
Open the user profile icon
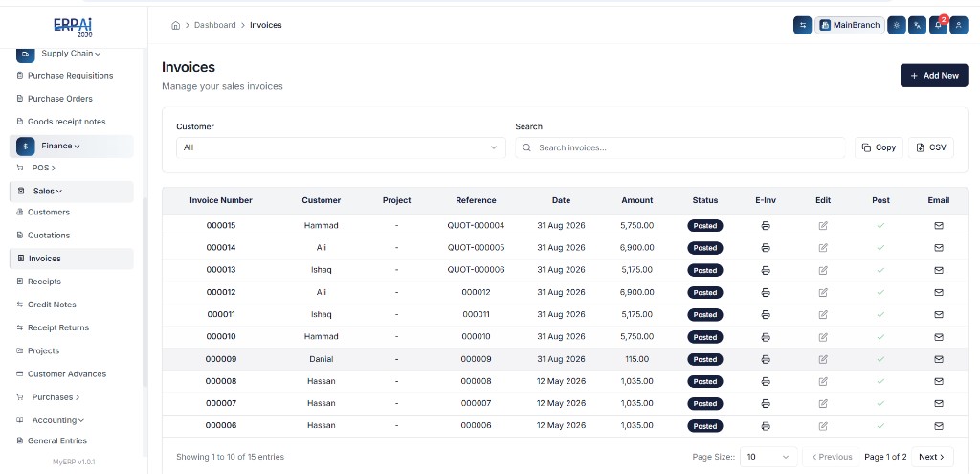959,25
